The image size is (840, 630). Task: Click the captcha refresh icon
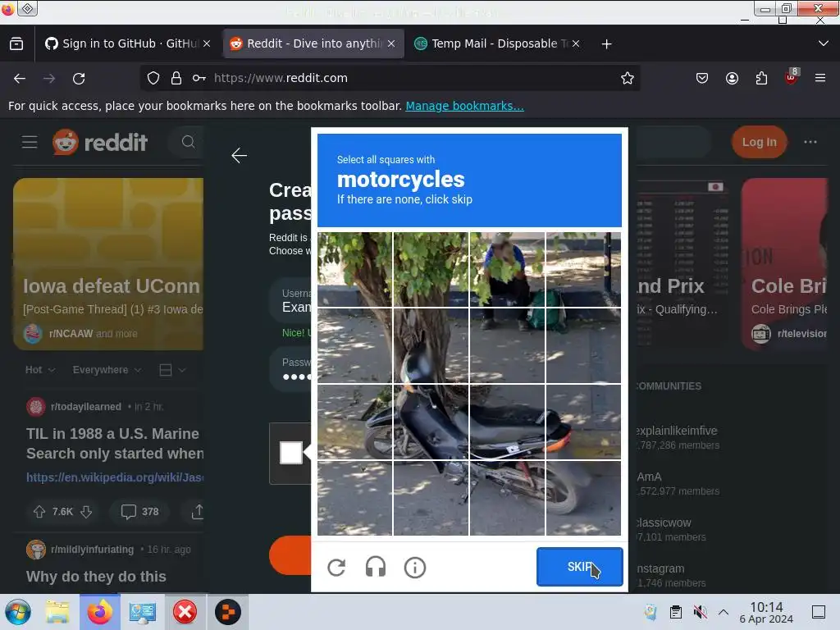[x=336, y=567]
